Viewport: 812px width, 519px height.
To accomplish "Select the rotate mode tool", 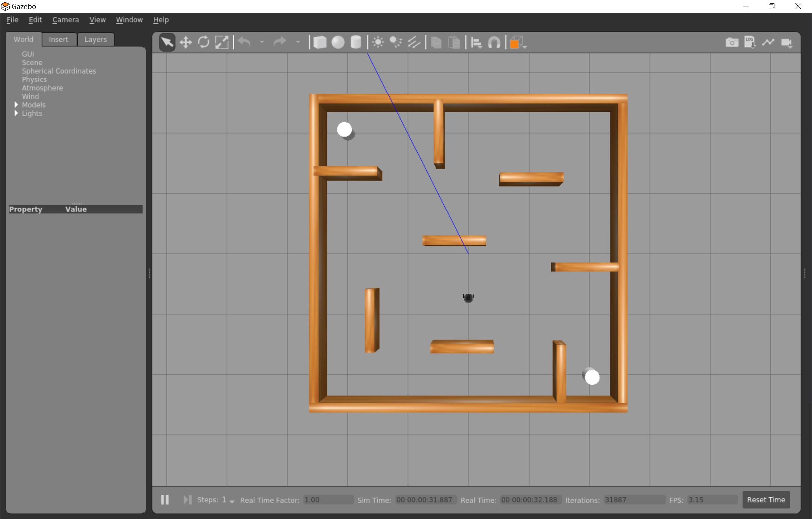I will [204, 42].
